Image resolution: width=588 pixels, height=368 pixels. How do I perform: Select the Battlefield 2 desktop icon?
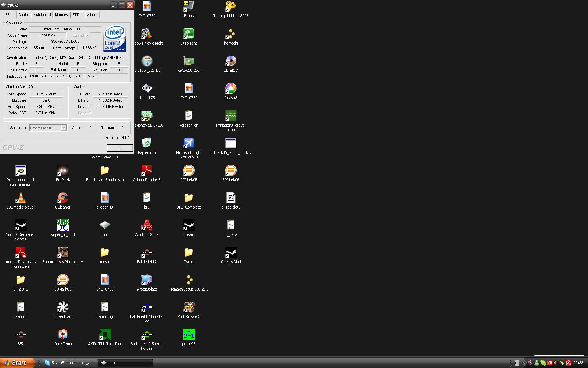coord(147,255)
